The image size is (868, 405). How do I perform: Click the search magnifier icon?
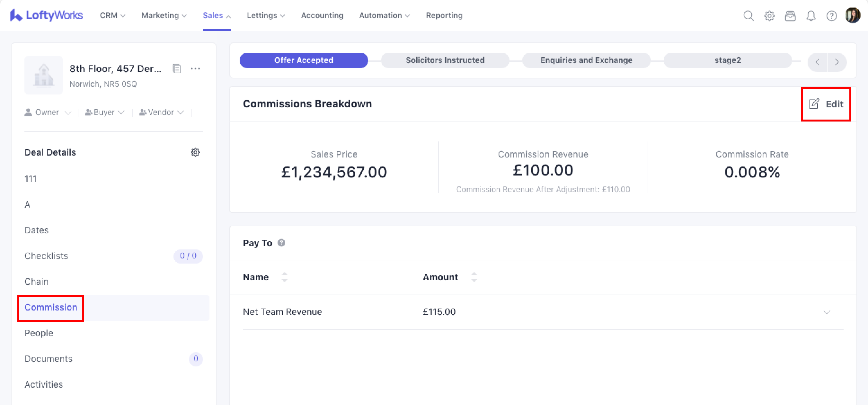(748, 16)
